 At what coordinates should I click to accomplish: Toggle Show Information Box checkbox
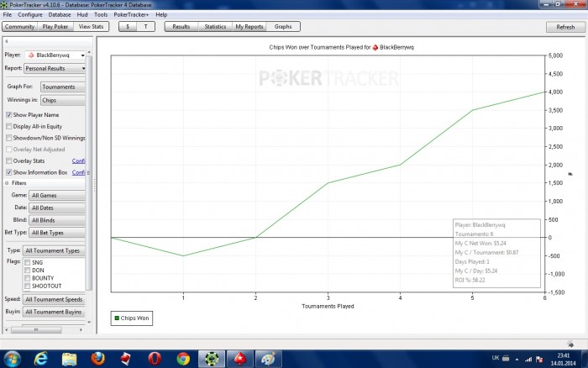pyautogui.click(x=9, y=172)
